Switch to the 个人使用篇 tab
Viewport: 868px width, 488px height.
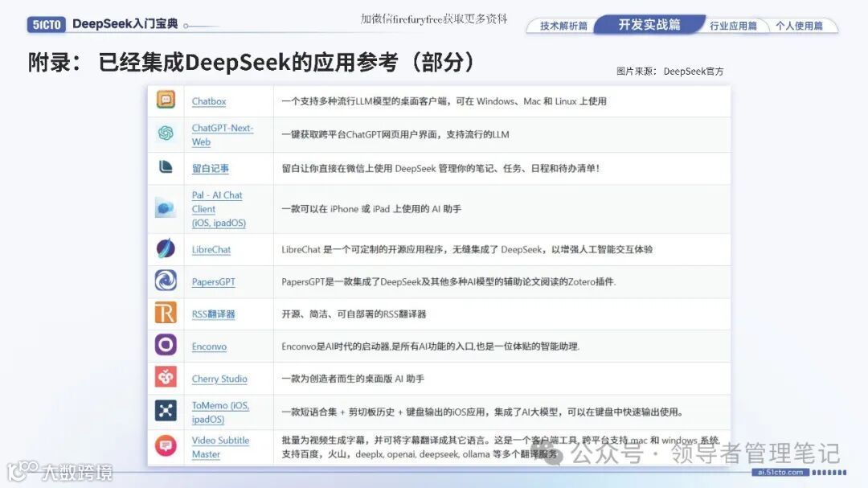799,26
